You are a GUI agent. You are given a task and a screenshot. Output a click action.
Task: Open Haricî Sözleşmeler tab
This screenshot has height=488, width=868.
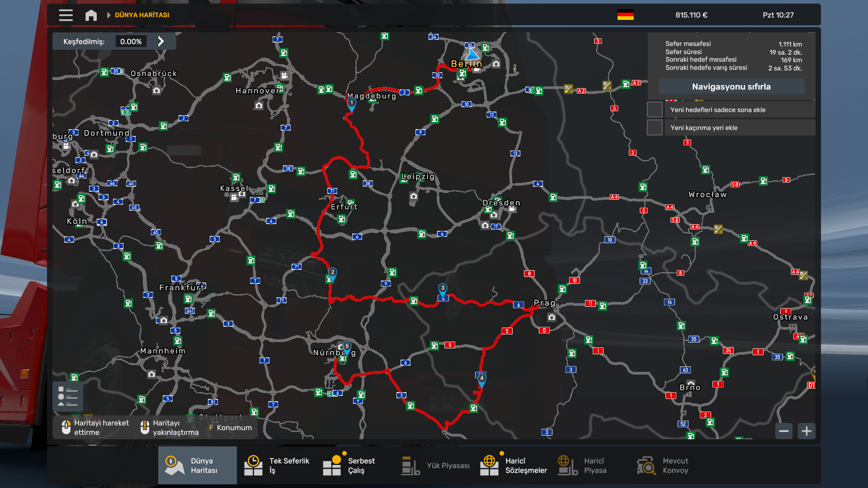click(x=514, y=465)
